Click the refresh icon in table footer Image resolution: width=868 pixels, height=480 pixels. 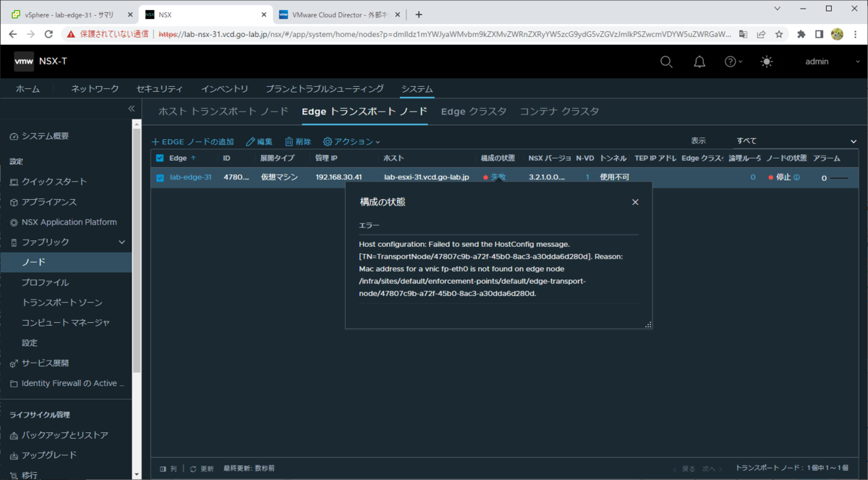pyautogui.click(x=193, y=469)
